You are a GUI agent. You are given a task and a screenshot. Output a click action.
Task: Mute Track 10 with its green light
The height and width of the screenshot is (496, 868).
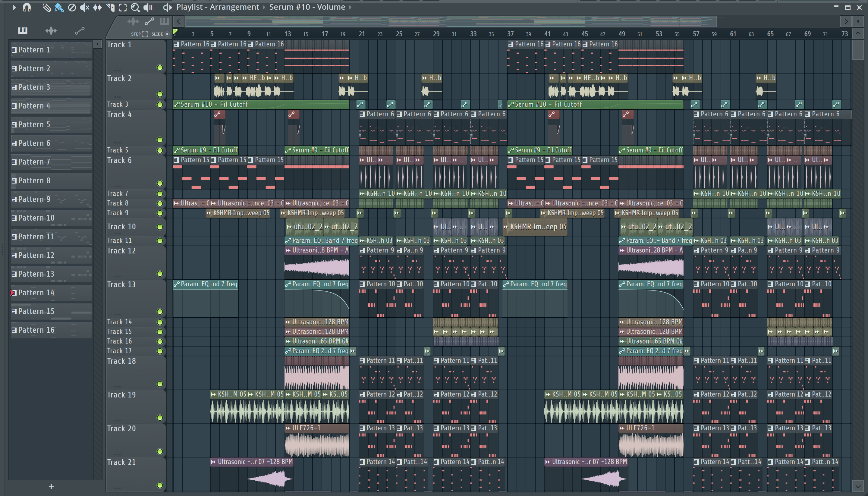point(159,227)
